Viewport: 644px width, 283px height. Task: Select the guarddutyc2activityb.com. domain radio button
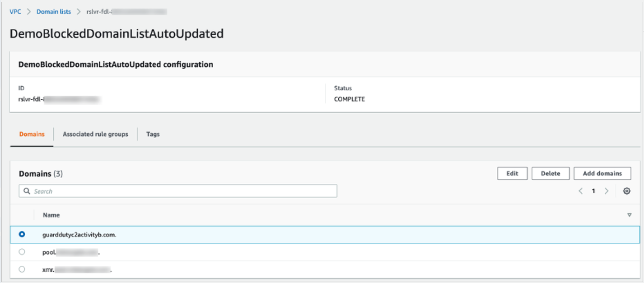pos(22,234)
